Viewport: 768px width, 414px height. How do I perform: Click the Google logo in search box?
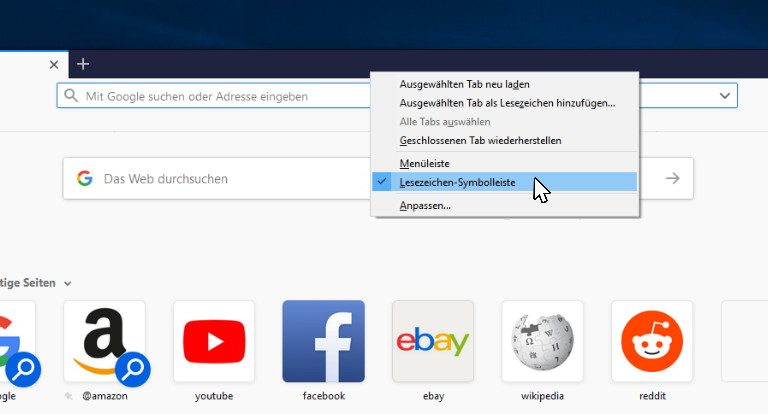(85, 178)
